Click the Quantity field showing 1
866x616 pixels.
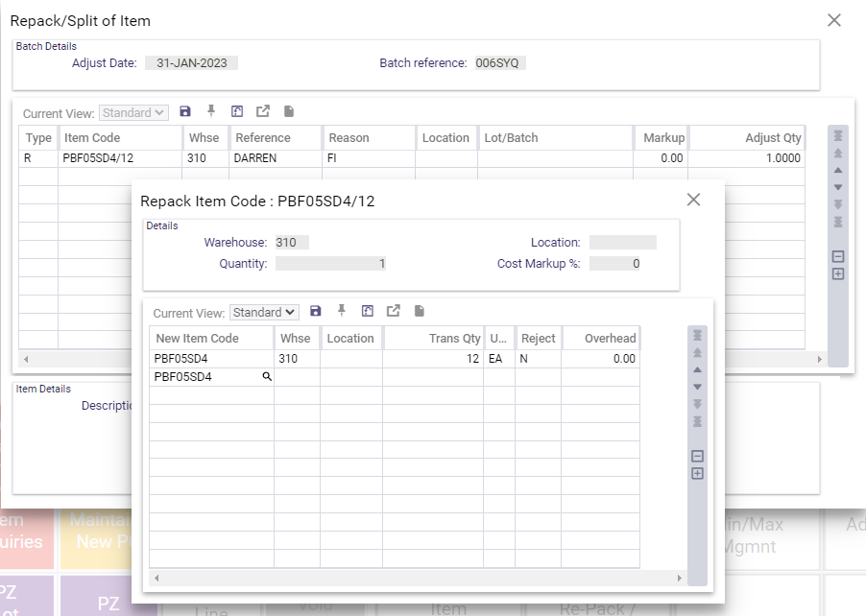pos(331,264)
